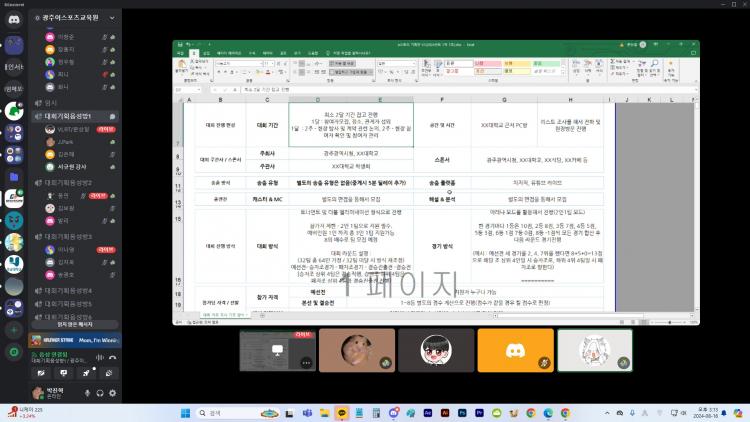The image size is (750, 422).
Task: Click the Excel zoom slider
Action: [x=669, y=322]
